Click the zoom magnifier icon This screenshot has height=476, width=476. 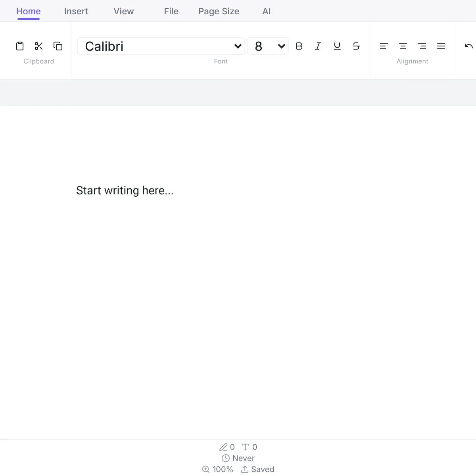tap(206, 469)
